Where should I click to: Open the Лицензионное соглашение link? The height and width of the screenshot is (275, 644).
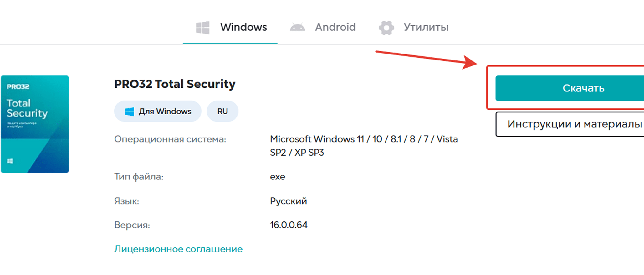point(178,249)
